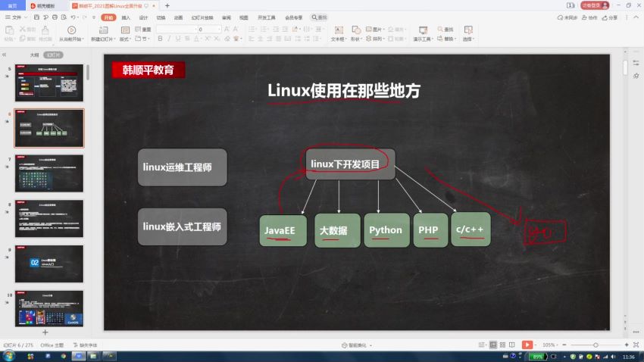644x362 pixels.
Task: Switch to the Developer Tools (开发工具) tab
Action: pyautogui.click(x=267, y=17)
